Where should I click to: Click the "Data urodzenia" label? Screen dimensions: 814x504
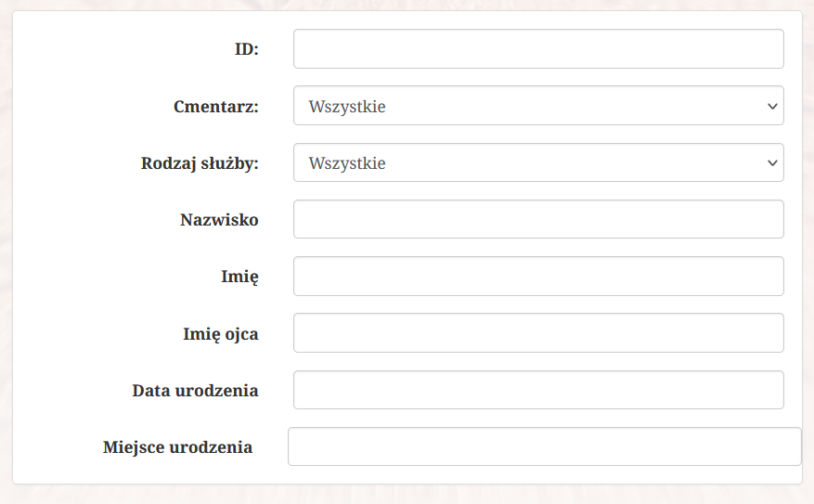pos(195,391)
